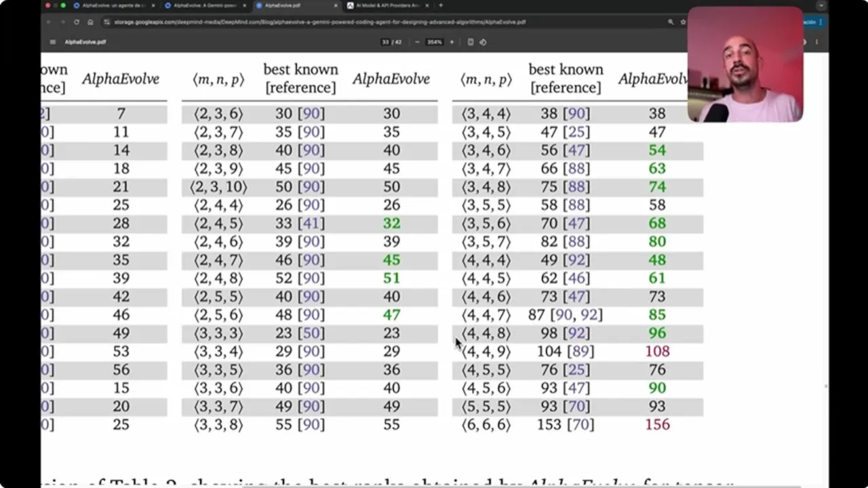Click the zoom out minus button
868x488 pixels.
[x=417, y=42]
